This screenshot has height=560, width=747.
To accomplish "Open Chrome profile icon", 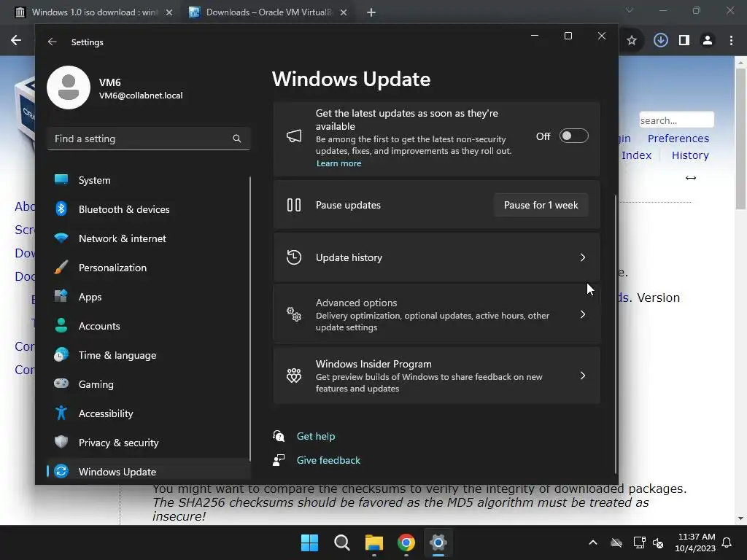I will point(708,41).
